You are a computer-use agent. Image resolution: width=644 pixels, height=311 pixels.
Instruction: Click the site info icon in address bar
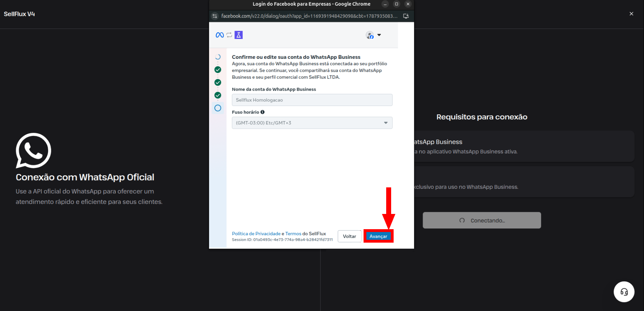click(215, 16)
